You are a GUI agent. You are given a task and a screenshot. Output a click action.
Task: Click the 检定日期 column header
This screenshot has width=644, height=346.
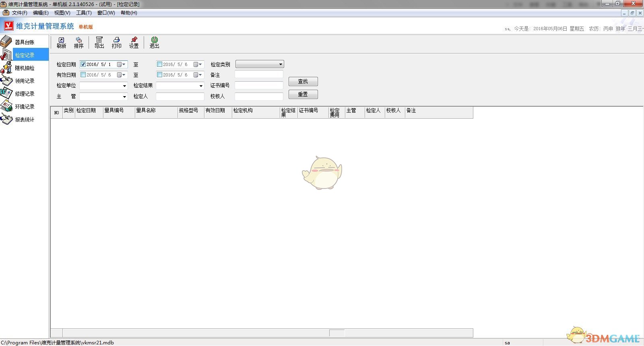coord(89,113)
